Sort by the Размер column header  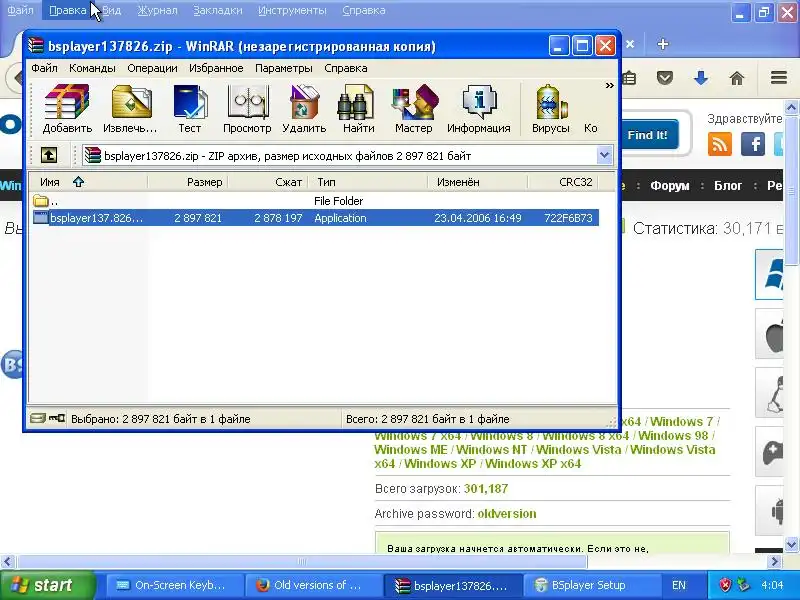(x=187, y=182)
